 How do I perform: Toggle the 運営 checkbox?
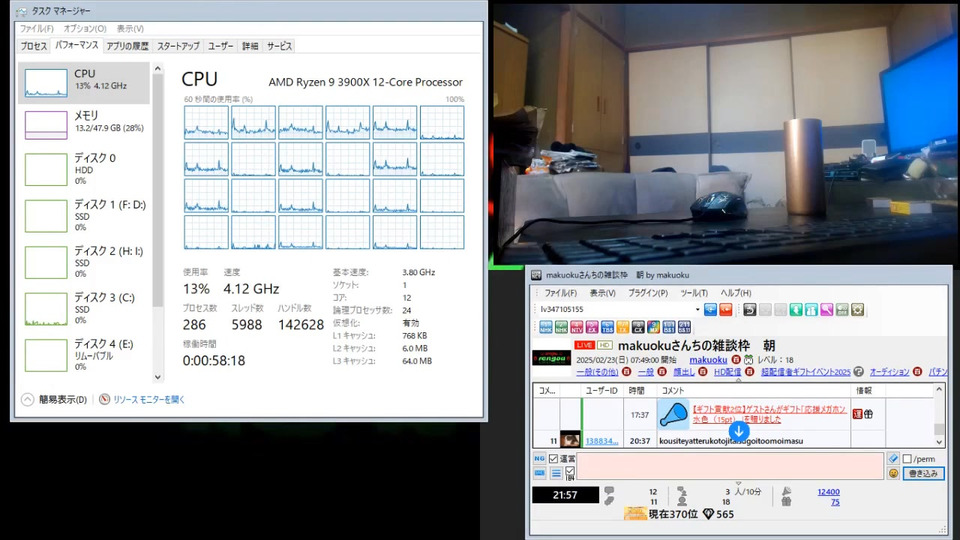point(553,459)
